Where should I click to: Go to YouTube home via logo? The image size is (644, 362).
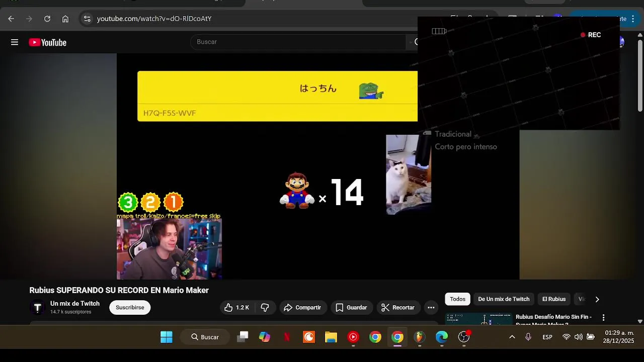coord(48,43)
